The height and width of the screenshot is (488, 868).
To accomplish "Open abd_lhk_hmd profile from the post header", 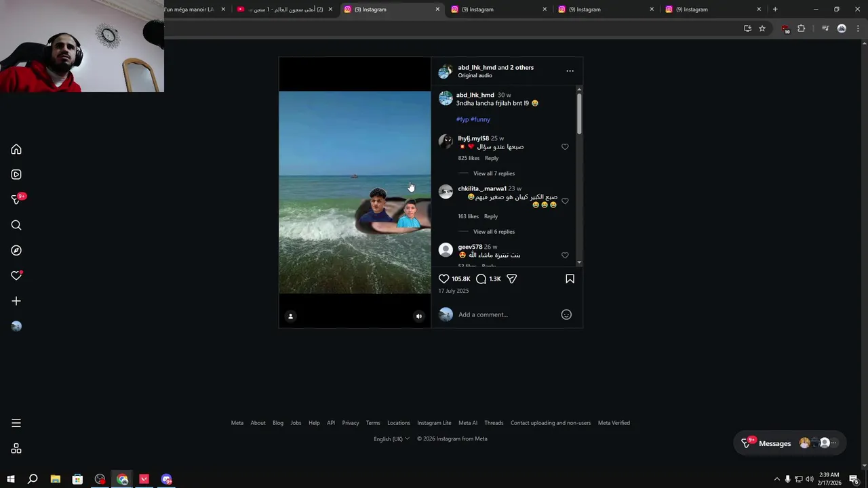I will [477, 67].
